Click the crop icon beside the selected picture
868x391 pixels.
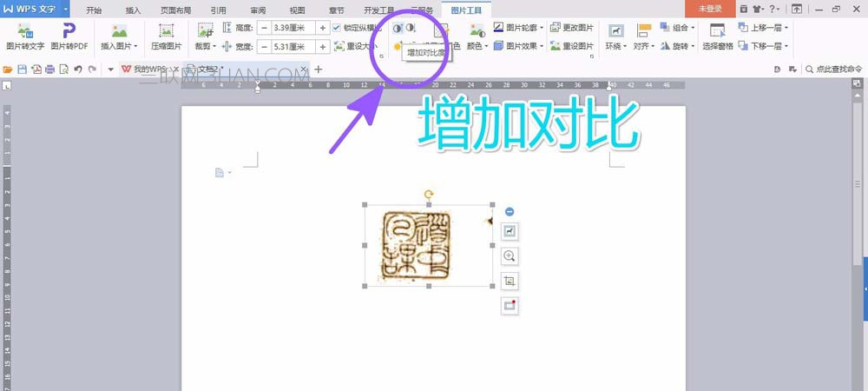coord(510,281)
